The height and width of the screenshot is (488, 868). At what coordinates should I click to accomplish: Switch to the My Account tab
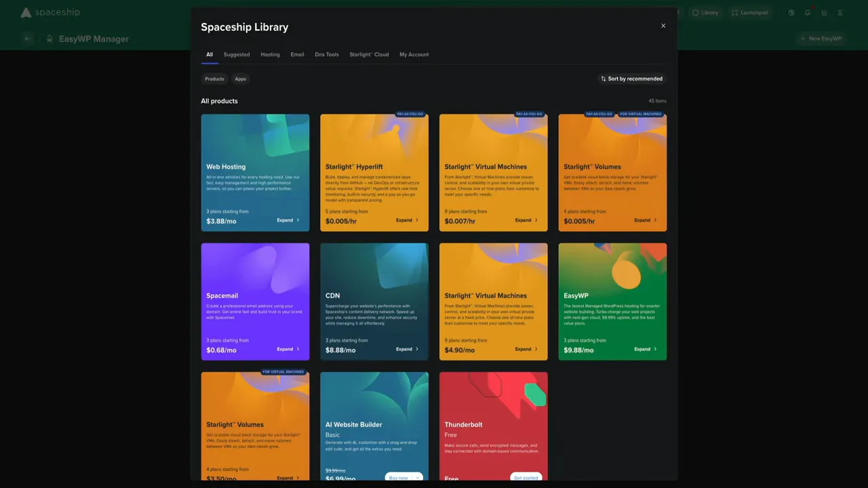click(x=414, y=54)
